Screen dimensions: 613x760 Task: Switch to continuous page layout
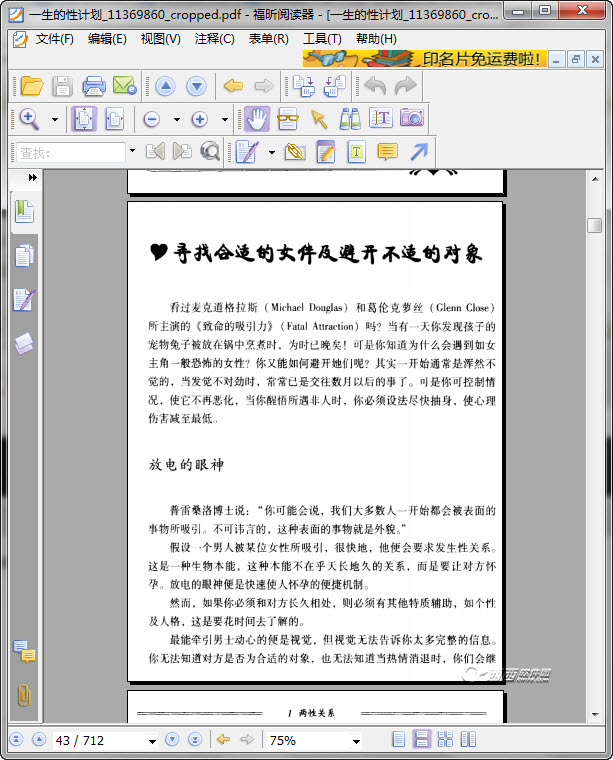pos(421,740)
